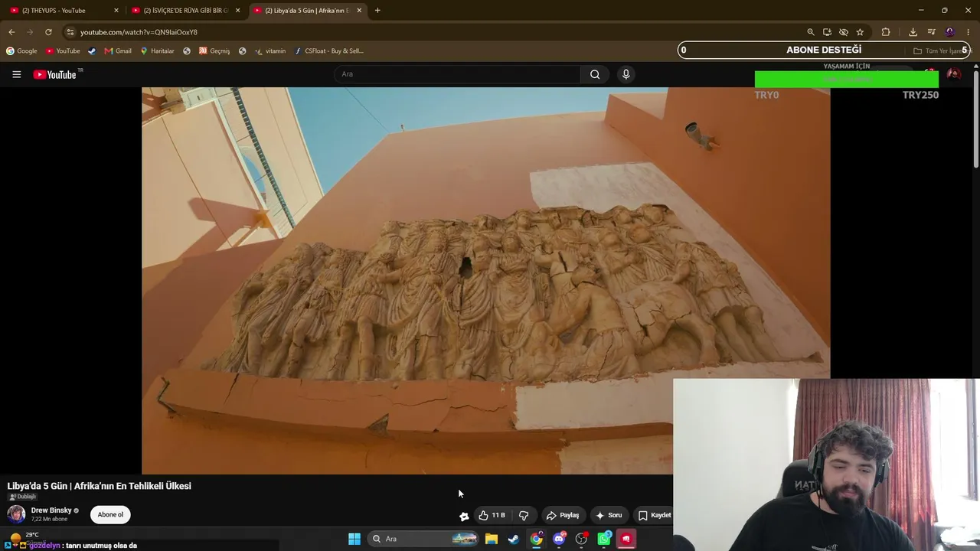Click the Soru ask button

(609, 516)
